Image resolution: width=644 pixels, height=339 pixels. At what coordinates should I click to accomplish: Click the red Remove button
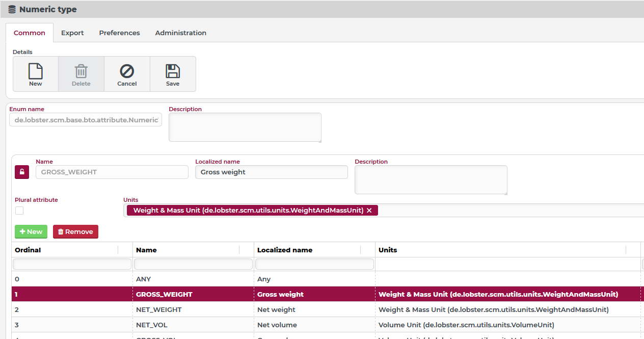coord(75,231)
